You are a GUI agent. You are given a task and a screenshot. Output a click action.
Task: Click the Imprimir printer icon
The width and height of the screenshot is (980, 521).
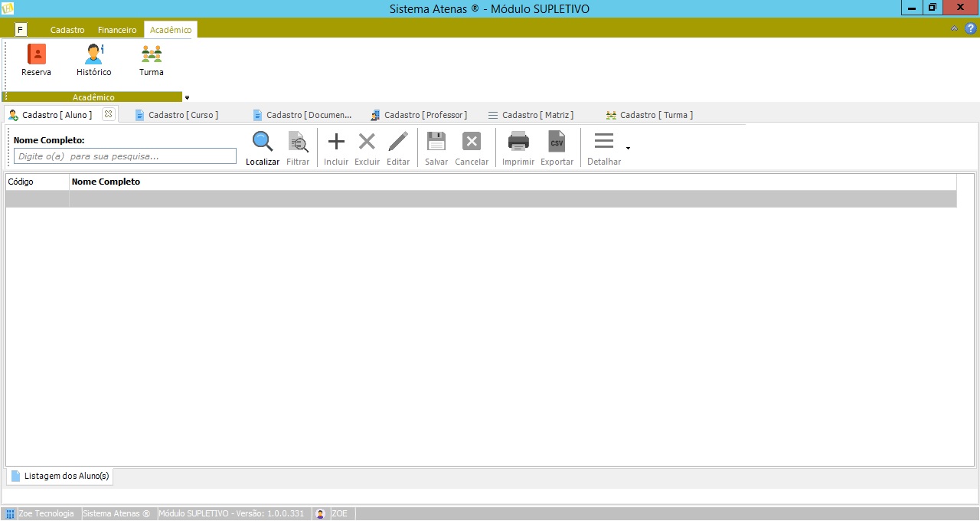[x=518, y=142]
